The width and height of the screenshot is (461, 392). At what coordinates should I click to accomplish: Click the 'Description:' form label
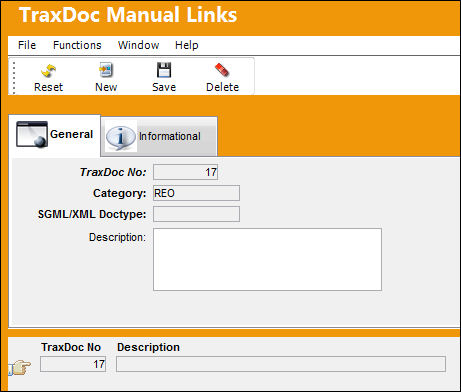point(117,237)
